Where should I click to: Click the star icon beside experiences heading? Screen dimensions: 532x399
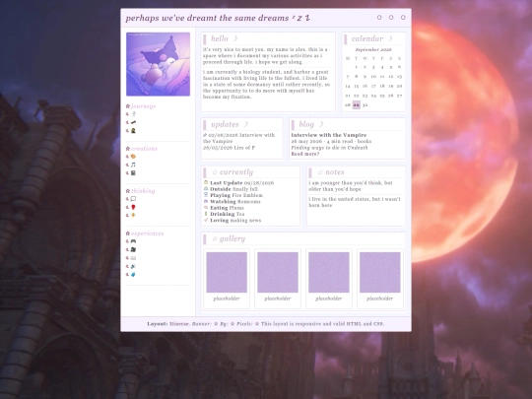[128, 233]
